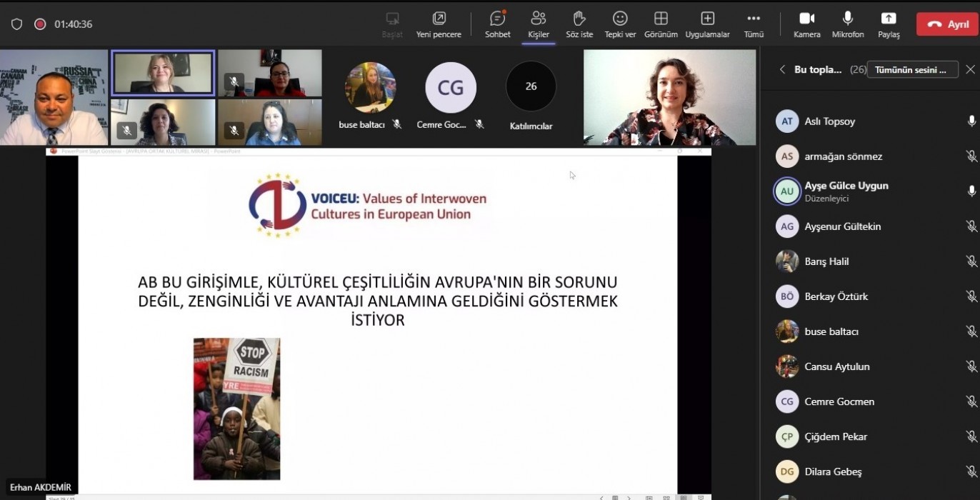Collapse participants list with back chevron
This screenshot has width=980, height=500.
point(782,69)
